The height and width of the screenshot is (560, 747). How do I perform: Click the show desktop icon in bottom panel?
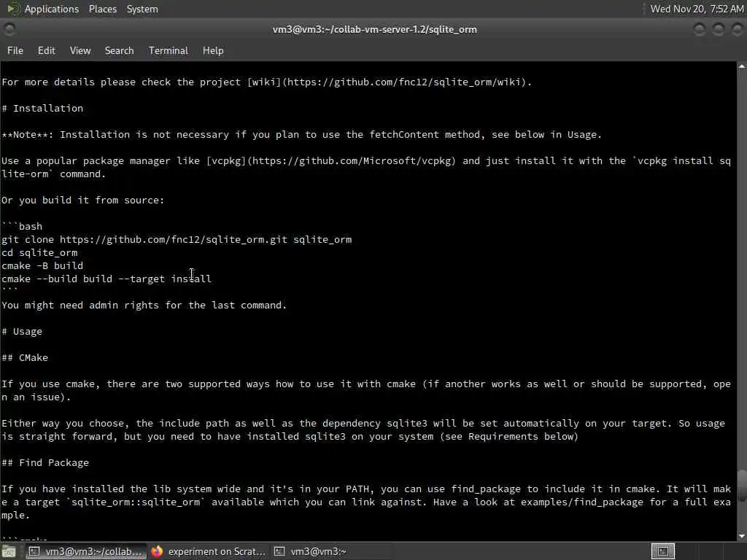9,551
